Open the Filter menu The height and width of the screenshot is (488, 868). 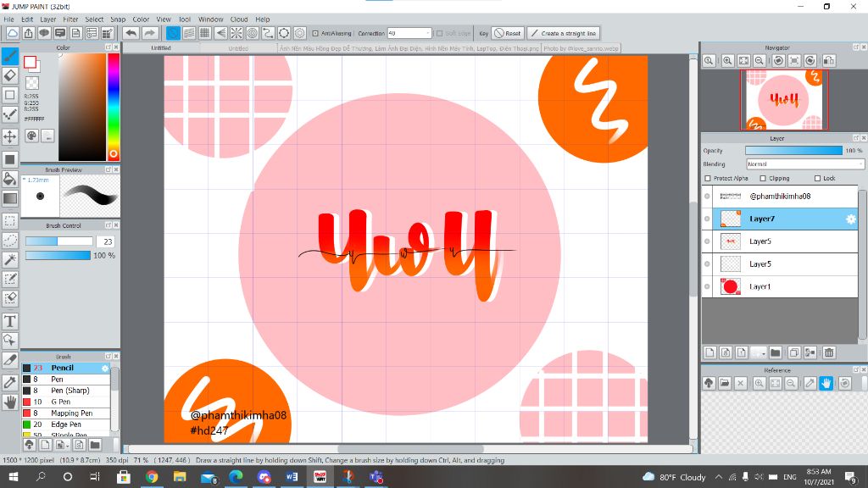coord(70,19)
